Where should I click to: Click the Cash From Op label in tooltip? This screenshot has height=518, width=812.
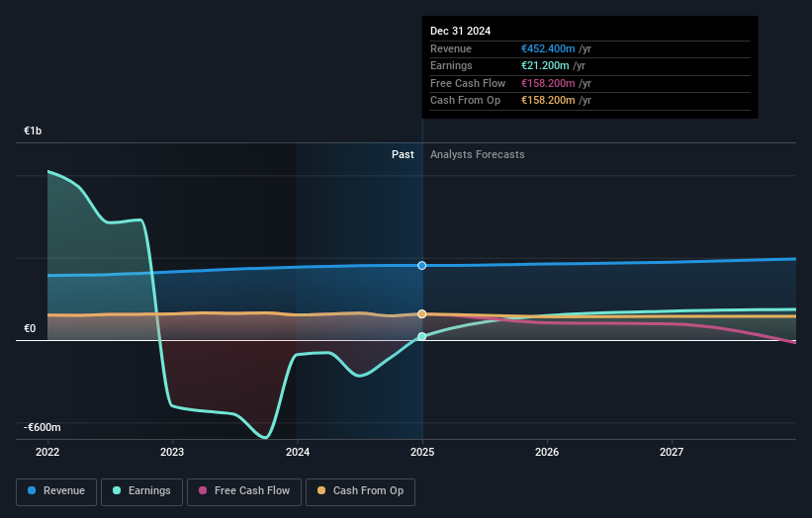pyautogui.click(x=465, y=101)
